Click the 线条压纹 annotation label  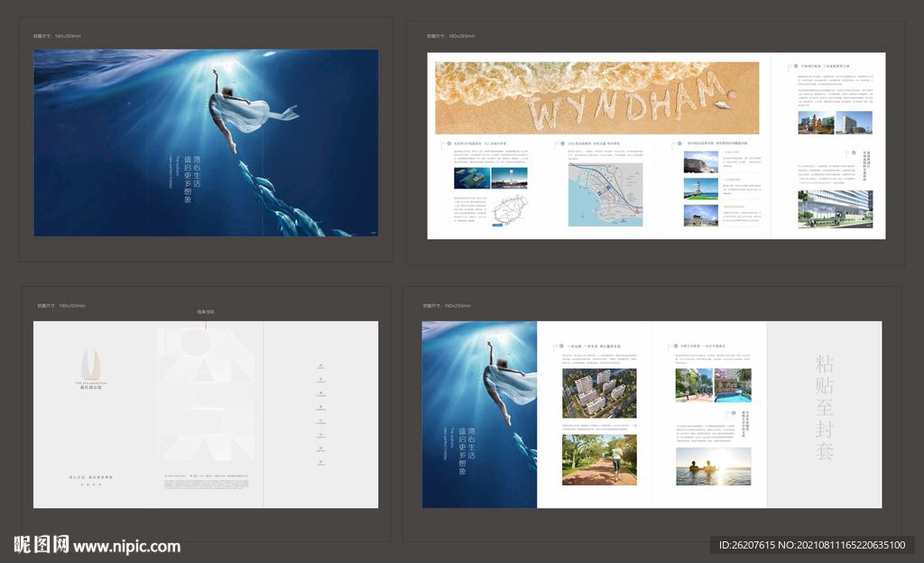[206, 312]
